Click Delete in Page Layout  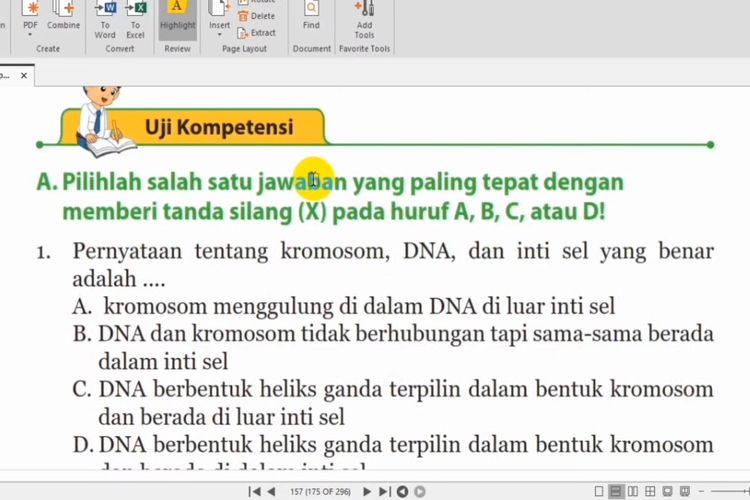(257, 16)
